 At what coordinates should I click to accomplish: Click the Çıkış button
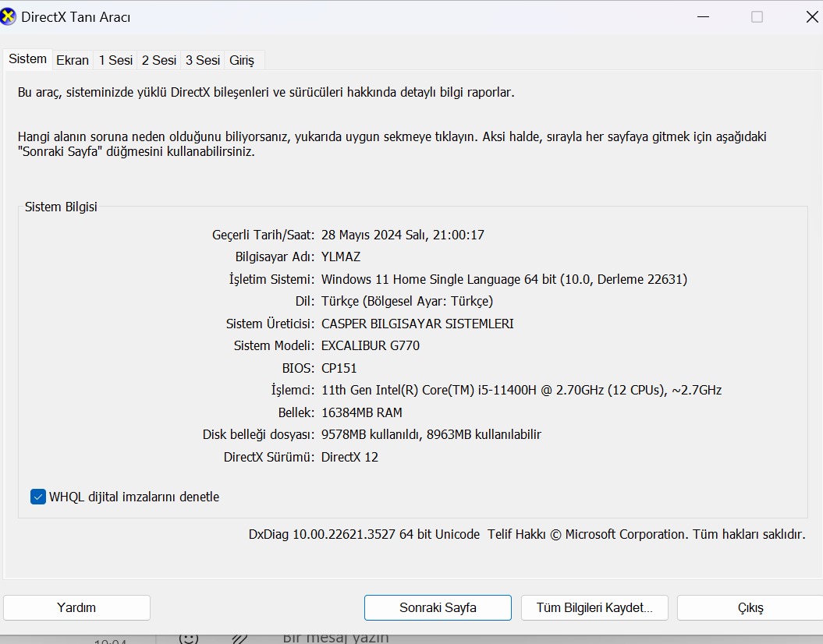pyautogui.click(x=750, y=607)
